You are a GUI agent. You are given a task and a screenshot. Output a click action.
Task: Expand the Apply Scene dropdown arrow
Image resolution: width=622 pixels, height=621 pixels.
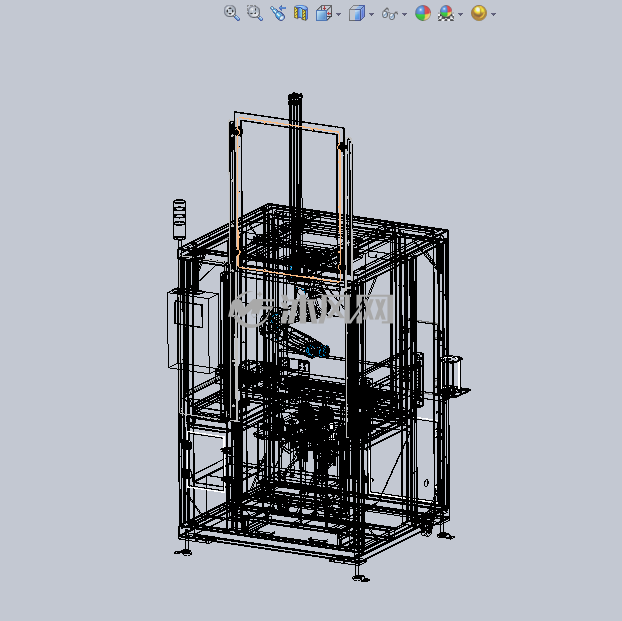click(x=460, y=14)
